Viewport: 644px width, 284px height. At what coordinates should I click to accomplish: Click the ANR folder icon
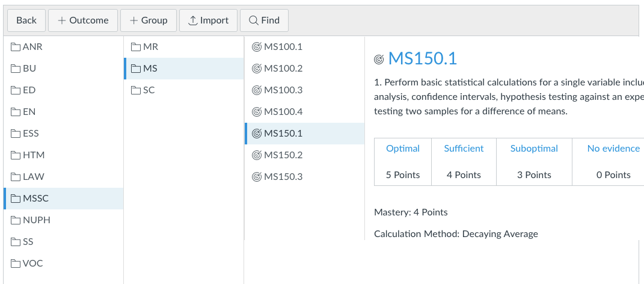[x=16, y=47]
